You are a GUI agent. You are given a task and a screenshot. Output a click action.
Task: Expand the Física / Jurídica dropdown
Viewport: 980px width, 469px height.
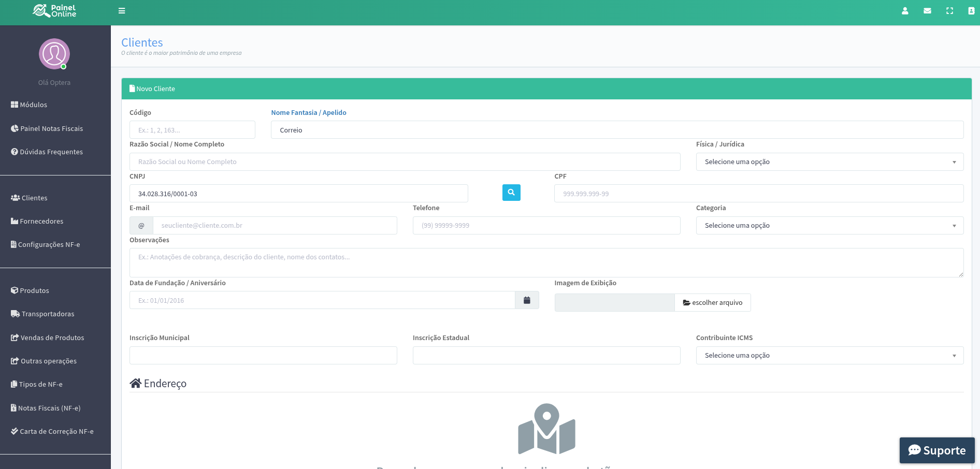coord(829,162)
